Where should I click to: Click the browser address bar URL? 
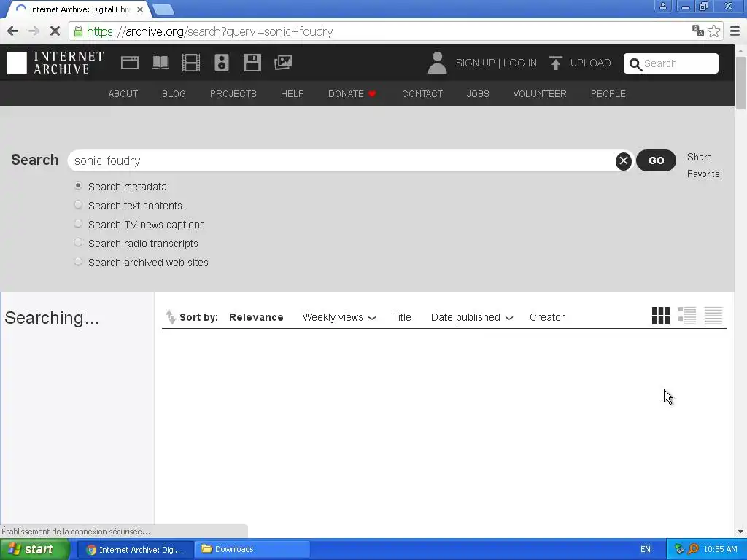209,31
